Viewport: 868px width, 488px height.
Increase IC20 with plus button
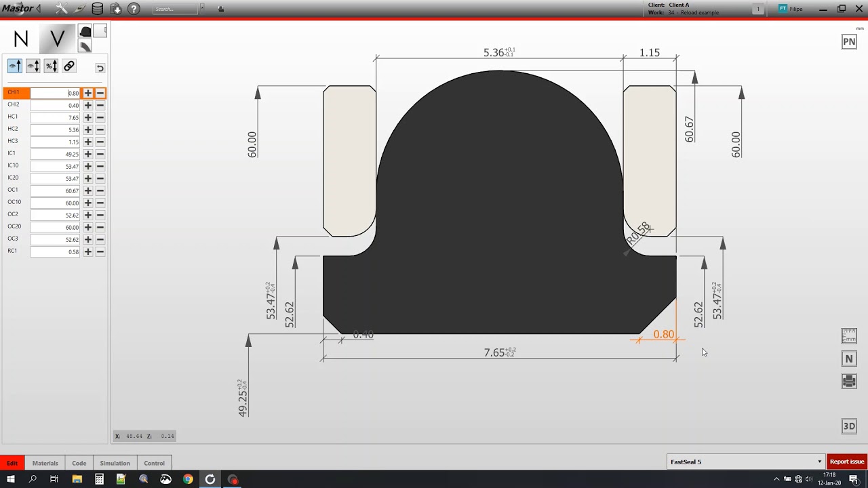click(x=88, y=178)
